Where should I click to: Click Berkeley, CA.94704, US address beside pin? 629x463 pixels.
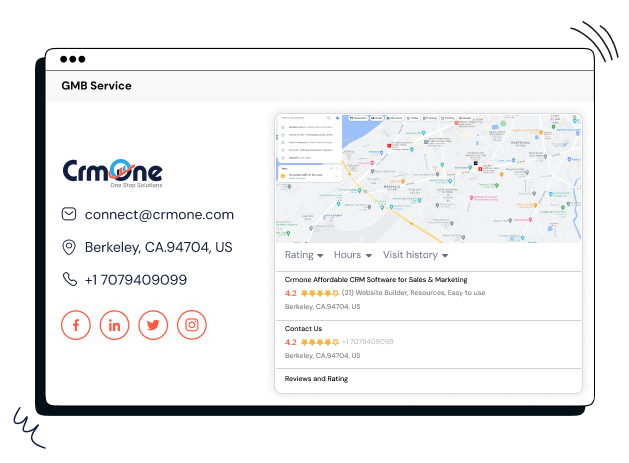tap(158, 247)
